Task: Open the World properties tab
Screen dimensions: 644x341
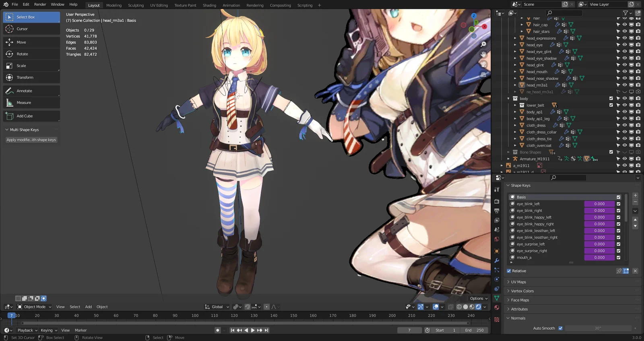Action: tap(497, 239)
